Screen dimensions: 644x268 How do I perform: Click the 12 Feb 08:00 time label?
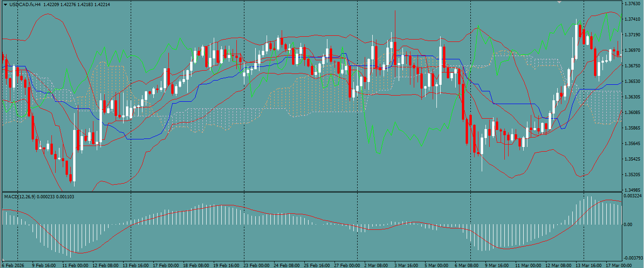click(x=105, y=265)
